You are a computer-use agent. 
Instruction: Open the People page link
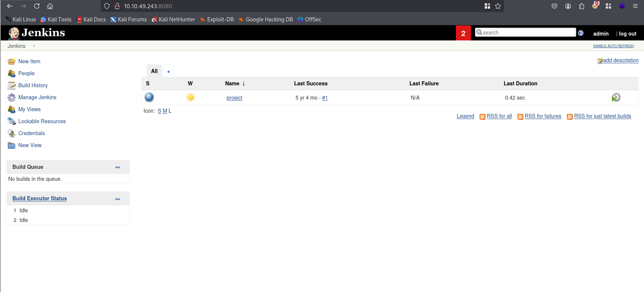(26, 73)
